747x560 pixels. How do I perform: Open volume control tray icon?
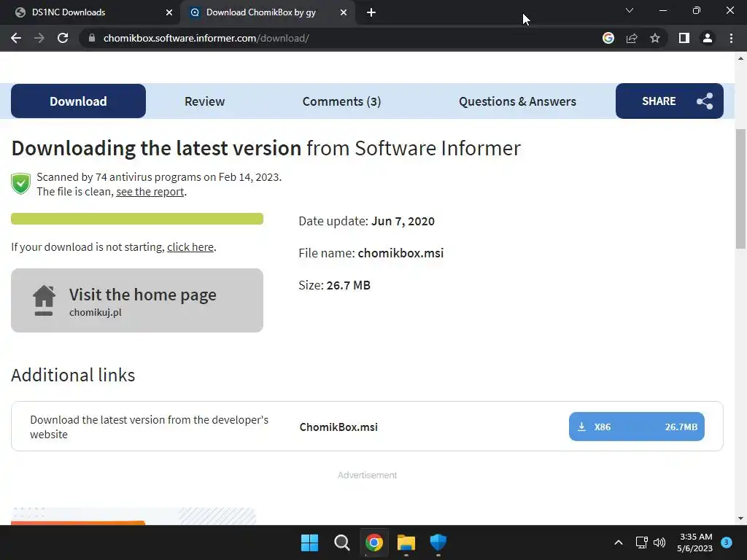(659, 542)
